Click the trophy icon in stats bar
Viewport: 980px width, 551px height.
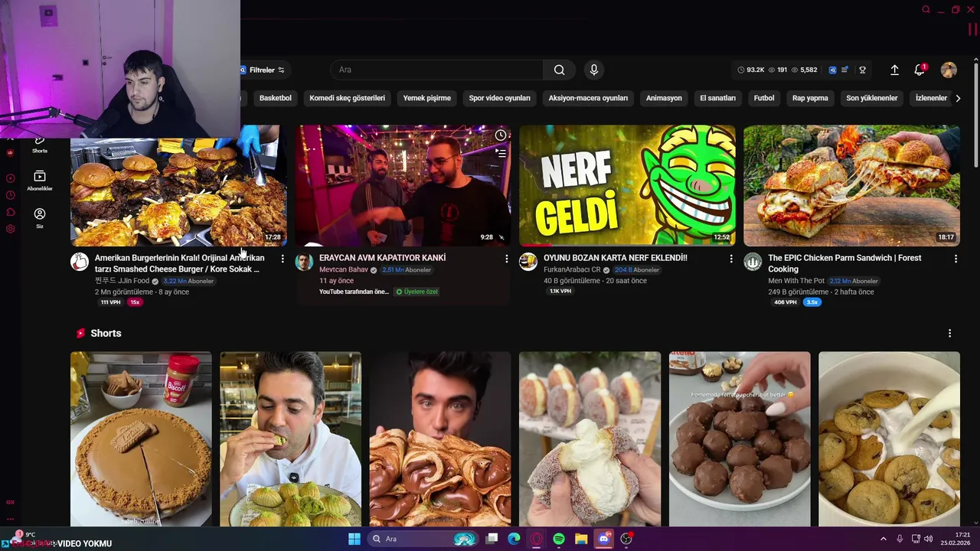pyautogui.click(x=862, y=70)
